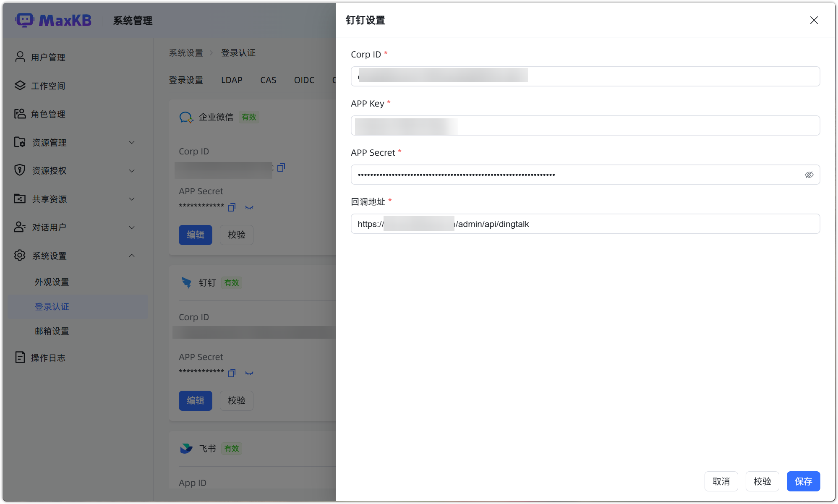
Task: Toggle APP Secret visibility eye icon in dialog
Action: tap(809, 175)
